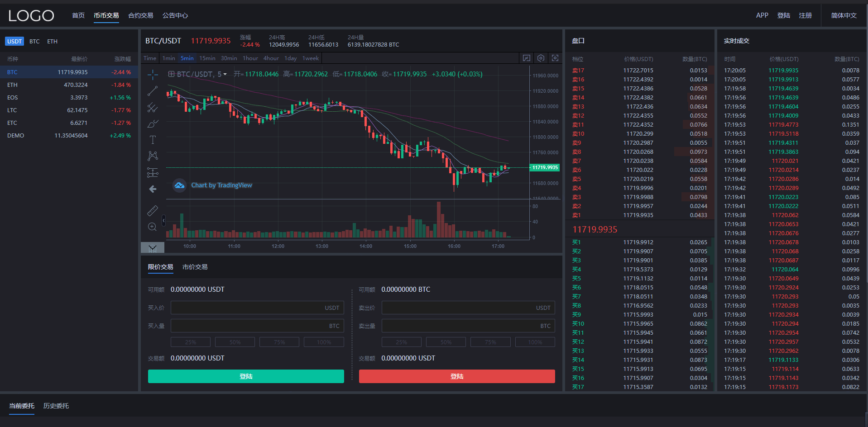Click the 买入价 price input field

(x=257, y=308)
